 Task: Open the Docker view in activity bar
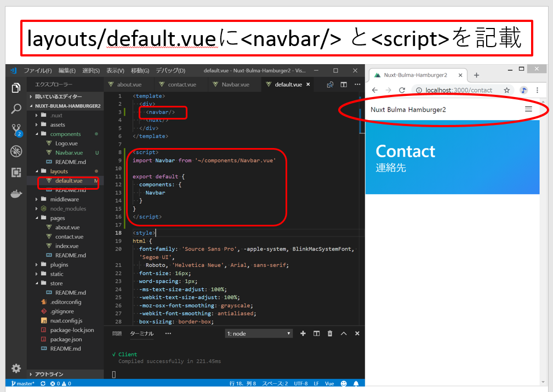16,194
